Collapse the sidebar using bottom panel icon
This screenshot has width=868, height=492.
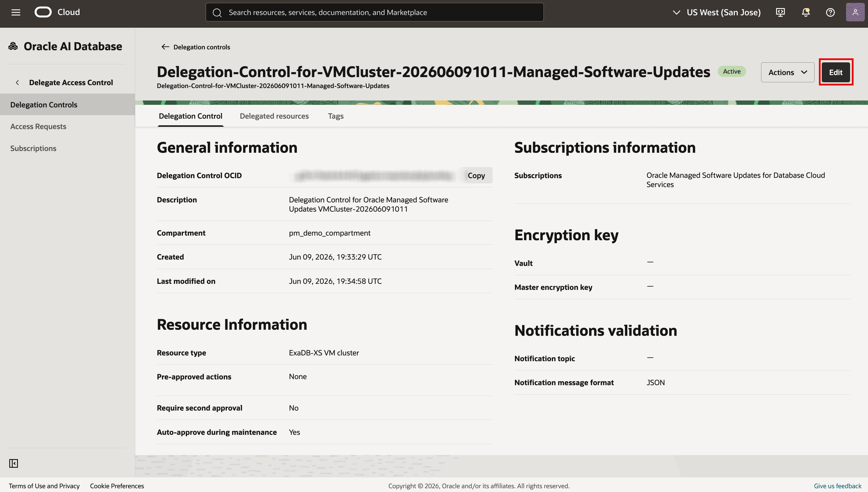pyautogui.click(x=14, y=463)
